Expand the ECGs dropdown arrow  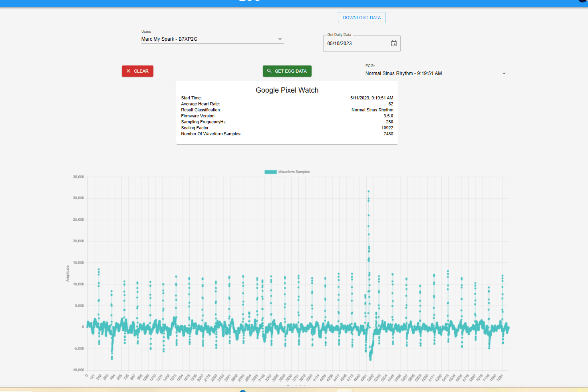tap(504, 73)
